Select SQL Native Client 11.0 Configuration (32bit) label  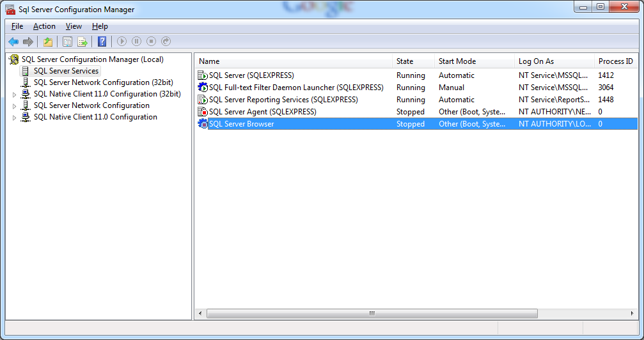click(x=107, y=94)
